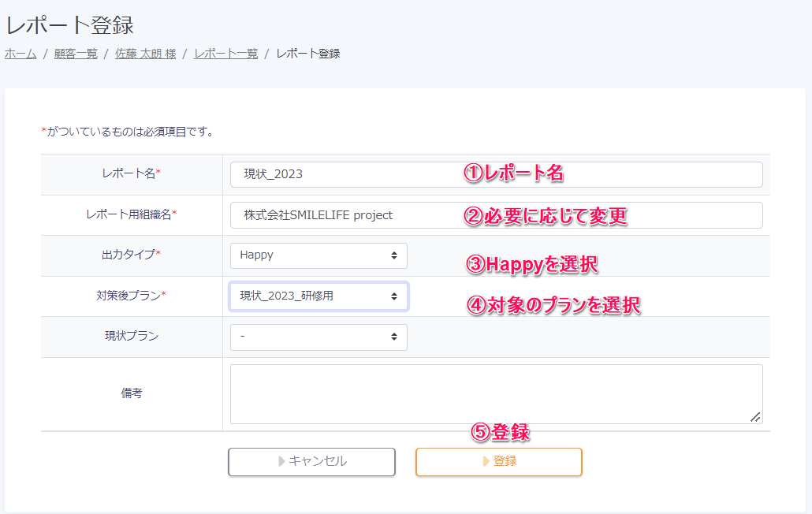
Task: Open the 現状プラン dropdown showing a dash
Action: pyautogui.click(x=318, y=337)
